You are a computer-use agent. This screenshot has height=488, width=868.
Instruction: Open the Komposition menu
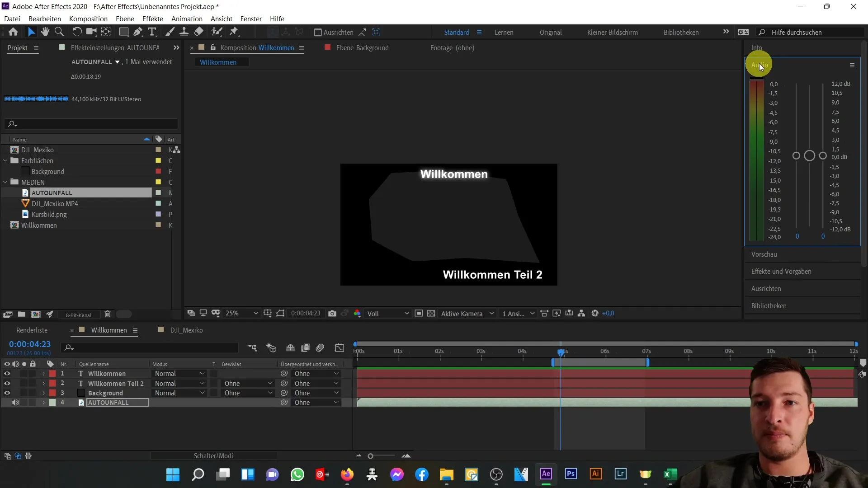[x=88, y=19]
